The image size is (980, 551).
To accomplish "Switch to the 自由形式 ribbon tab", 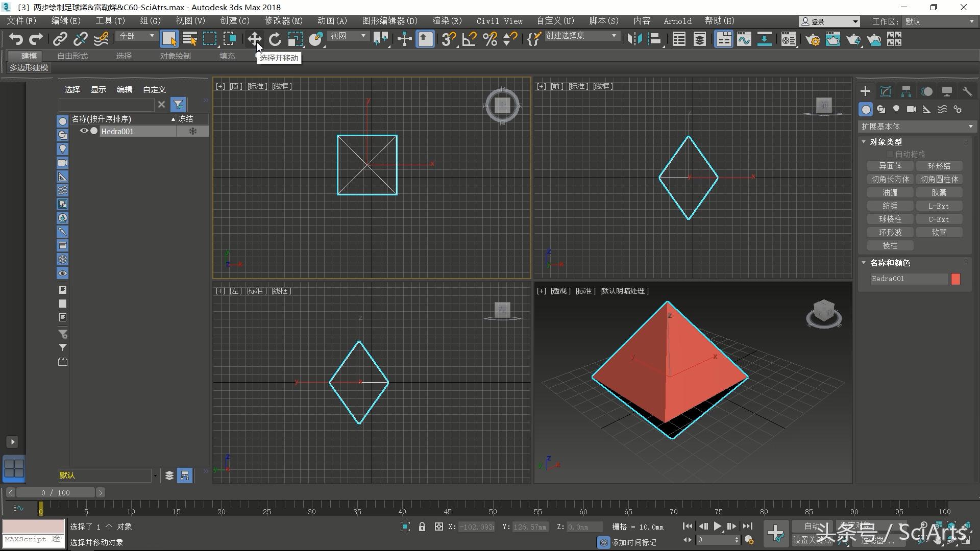I will tap(71, 56).
